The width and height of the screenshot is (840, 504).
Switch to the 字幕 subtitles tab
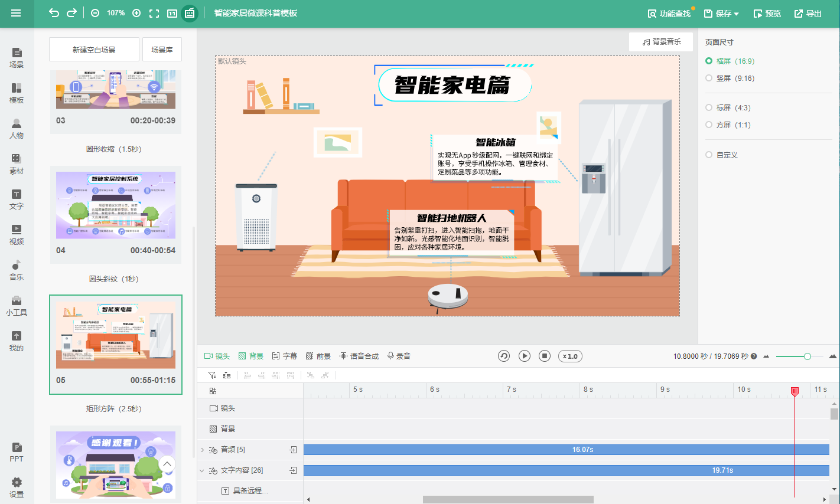pos(285,356)
